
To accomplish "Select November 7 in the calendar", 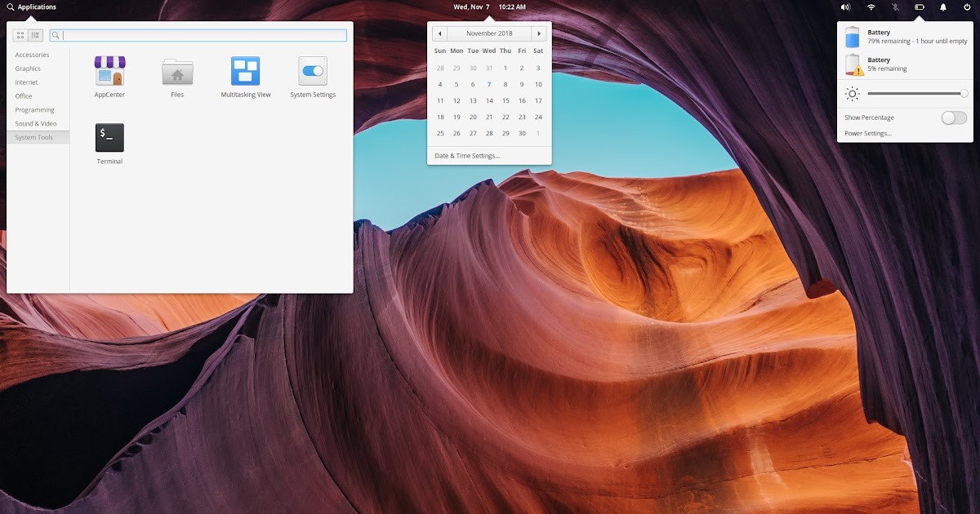I will (x=489, y=84).
